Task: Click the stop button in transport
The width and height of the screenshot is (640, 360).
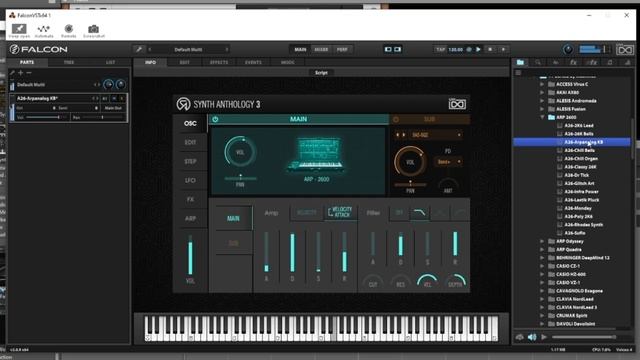Action: click(x=490, y=49)
